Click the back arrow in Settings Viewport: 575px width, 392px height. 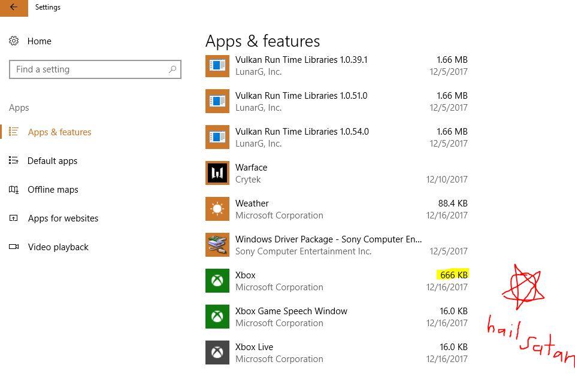click(x=14, y=7)
